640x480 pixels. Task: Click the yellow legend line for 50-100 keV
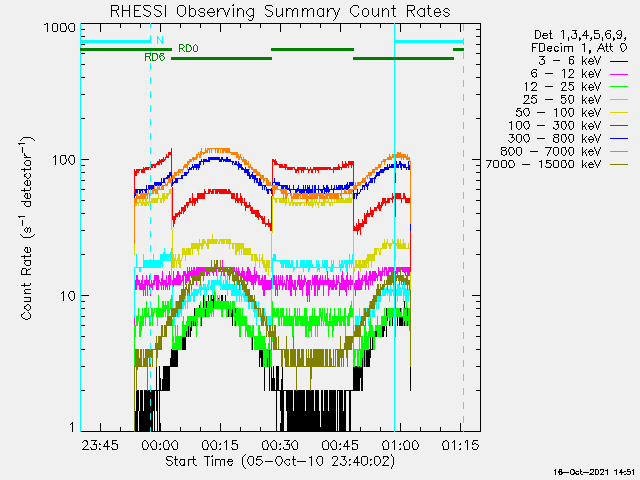[619, 113]
